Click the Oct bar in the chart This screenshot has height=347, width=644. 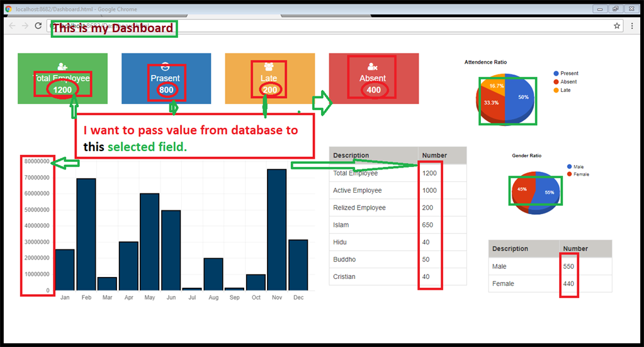256,283
